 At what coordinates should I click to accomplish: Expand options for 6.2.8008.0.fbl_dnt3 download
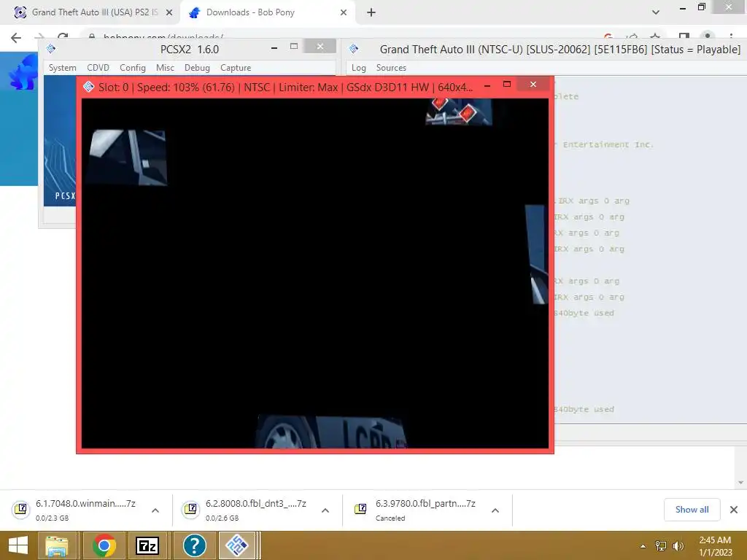pyautogui.click(x=325, y=510)
